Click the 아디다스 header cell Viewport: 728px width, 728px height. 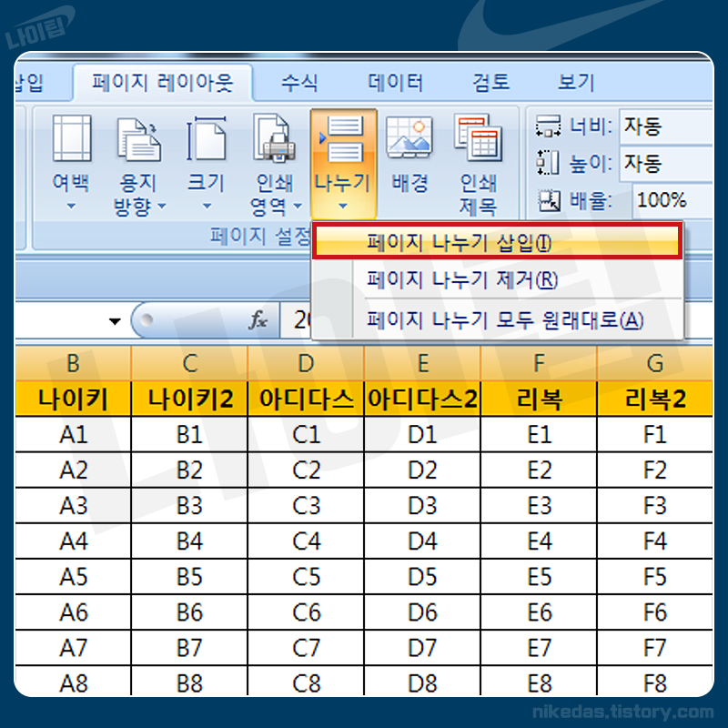coord(306,399)
